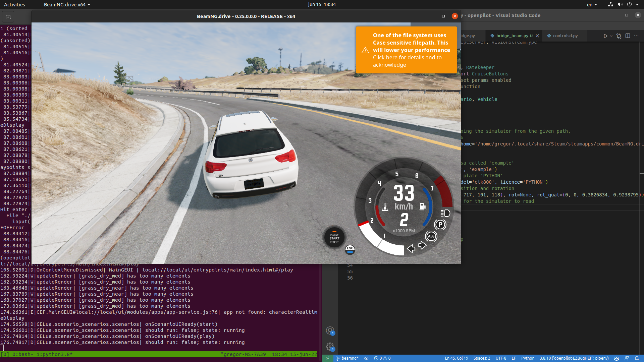Open the system menu arrow top right

tap(637, 5)
